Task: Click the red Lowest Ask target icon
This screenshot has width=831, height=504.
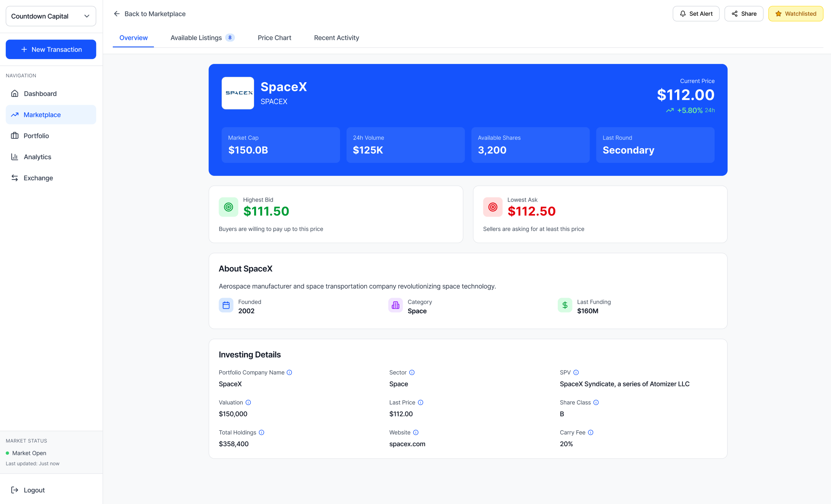Action: coord(493,207)
